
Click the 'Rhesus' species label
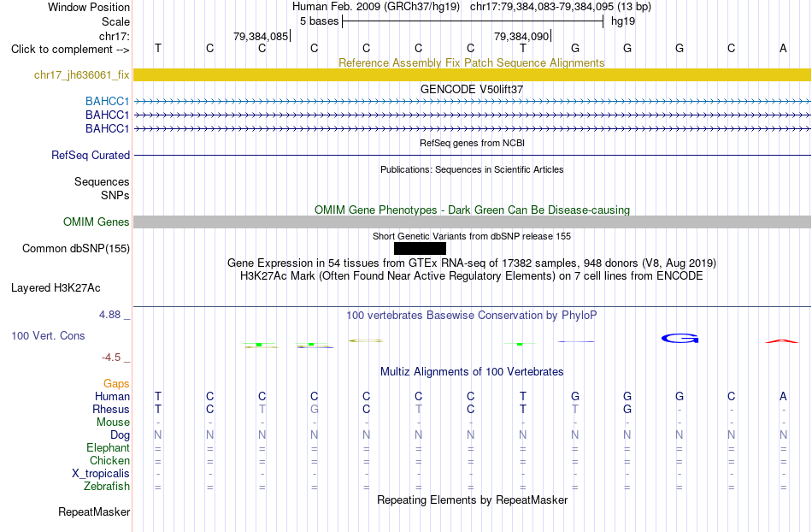point(111,409)
